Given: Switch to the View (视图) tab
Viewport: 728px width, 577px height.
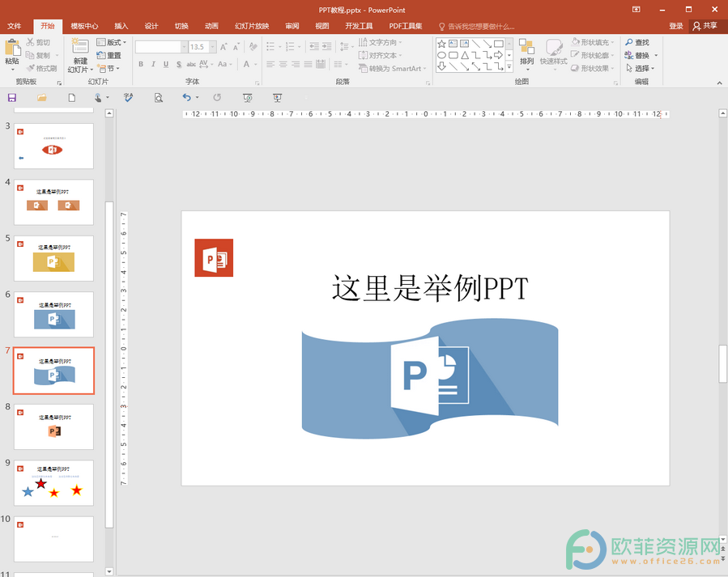Looking at the screenshot, I should click(x=322, y=26).
